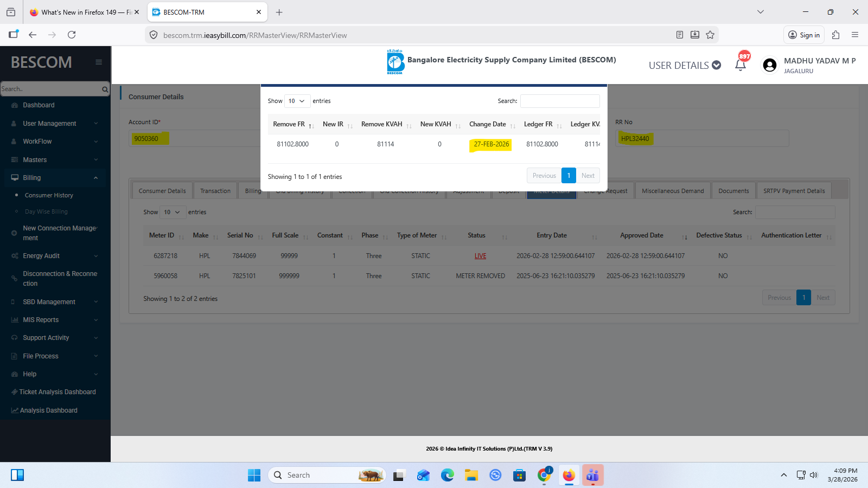
Task: Open the user profile avatar icon
Action: click(x=769, y=65)
